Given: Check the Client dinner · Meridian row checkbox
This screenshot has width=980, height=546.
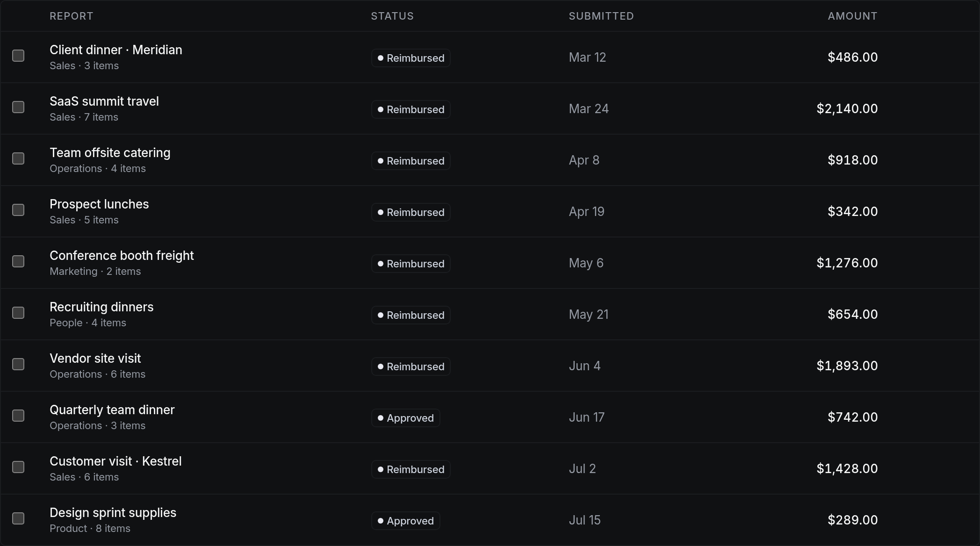Looking at the screenshot, I should 18,56.
